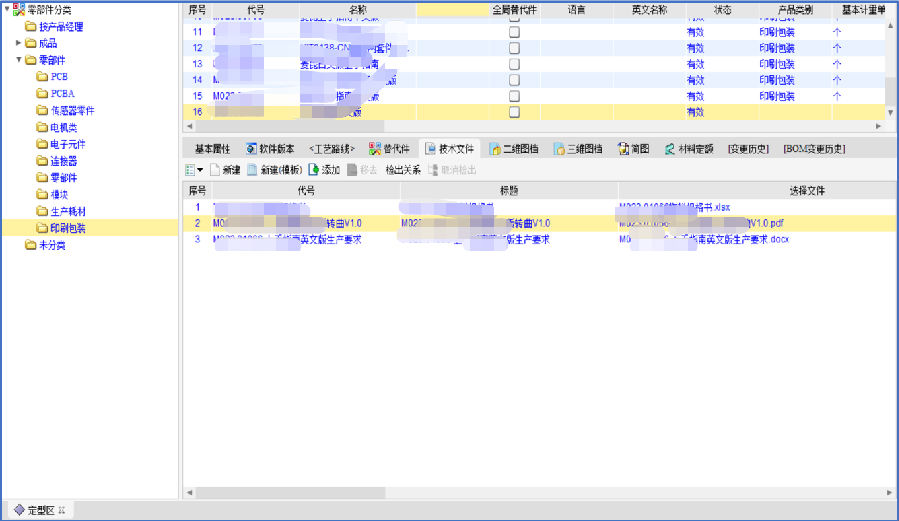This screenshot has height=521, width=899.
Task: Open the 二维图档 tab
Action: coord(514,149)
